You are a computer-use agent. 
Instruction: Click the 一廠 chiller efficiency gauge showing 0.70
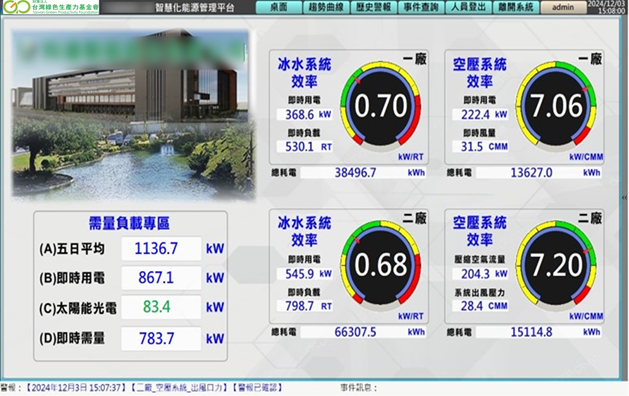pos(380,105)
